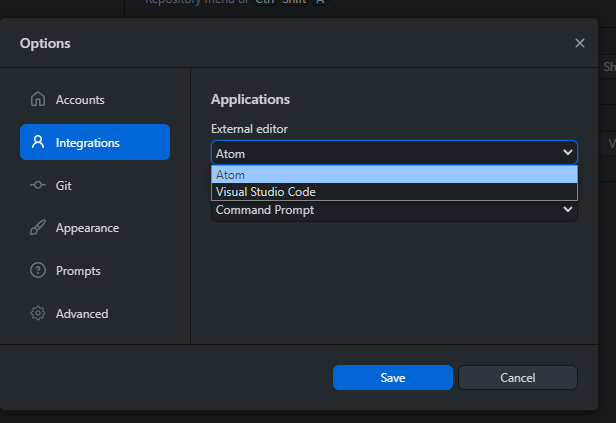This screenshot has width=616, height=423.
Task: Click the question mark icon beside Prompts
Action: 38,271
